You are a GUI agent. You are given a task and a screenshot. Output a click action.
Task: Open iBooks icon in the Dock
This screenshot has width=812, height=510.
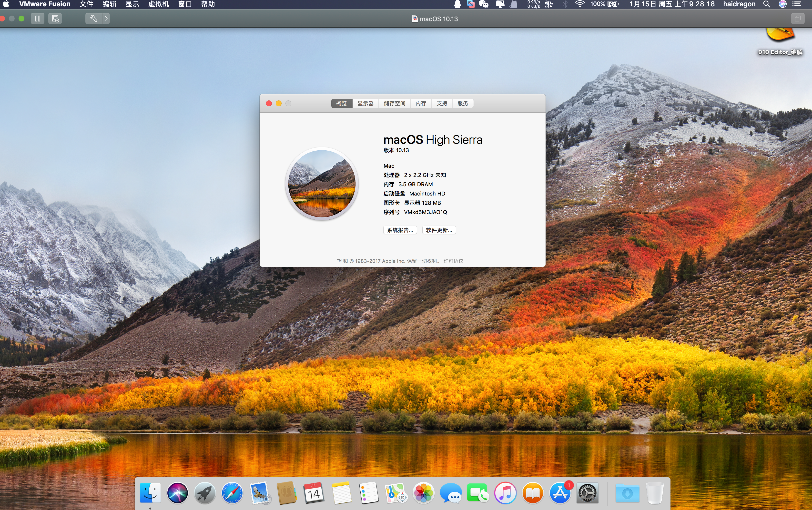pyautogui.click(x=533, y=493)
